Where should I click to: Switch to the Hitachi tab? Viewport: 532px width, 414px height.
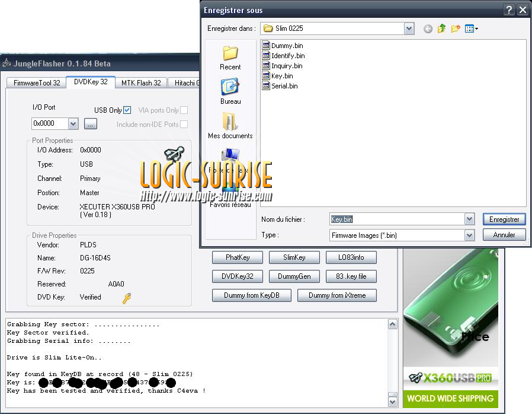(184, 83)
